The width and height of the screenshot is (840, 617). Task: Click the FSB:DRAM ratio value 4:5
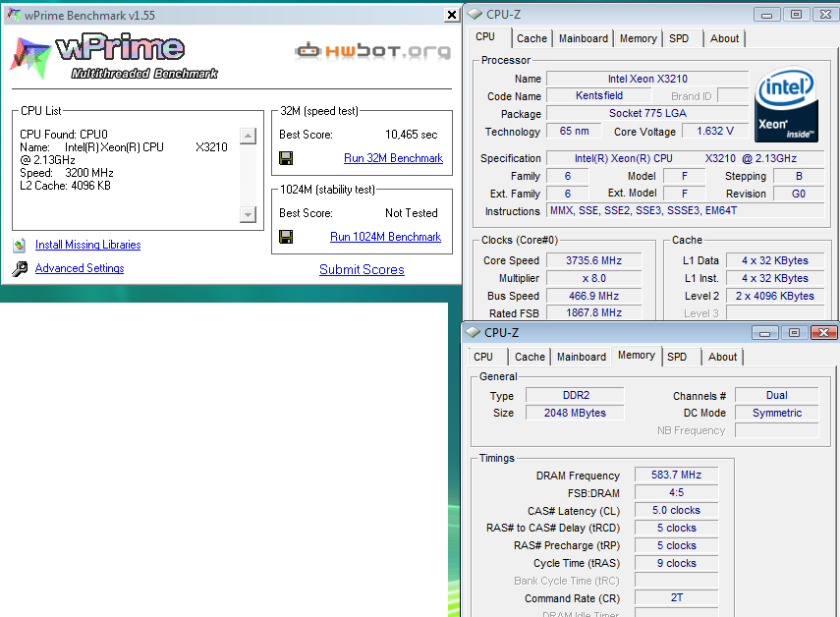point(677,493)
